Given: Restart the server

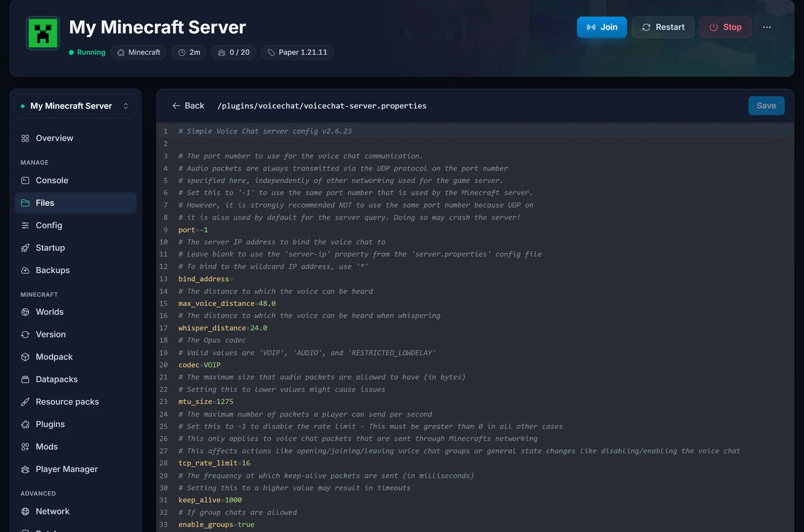Looking at the screenshot, I should (x=663, y=27).
